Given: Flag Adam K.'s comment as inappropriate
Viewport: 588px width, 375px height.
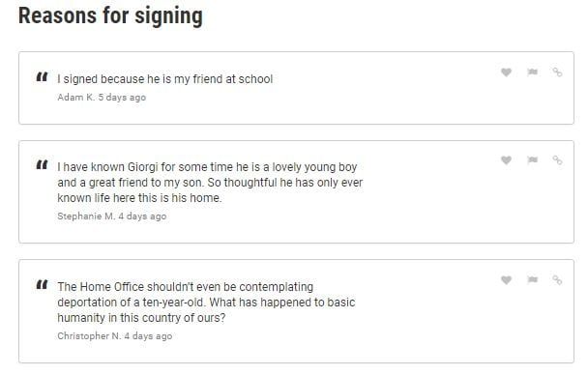Looking at the screenshot, I should 532,72.
